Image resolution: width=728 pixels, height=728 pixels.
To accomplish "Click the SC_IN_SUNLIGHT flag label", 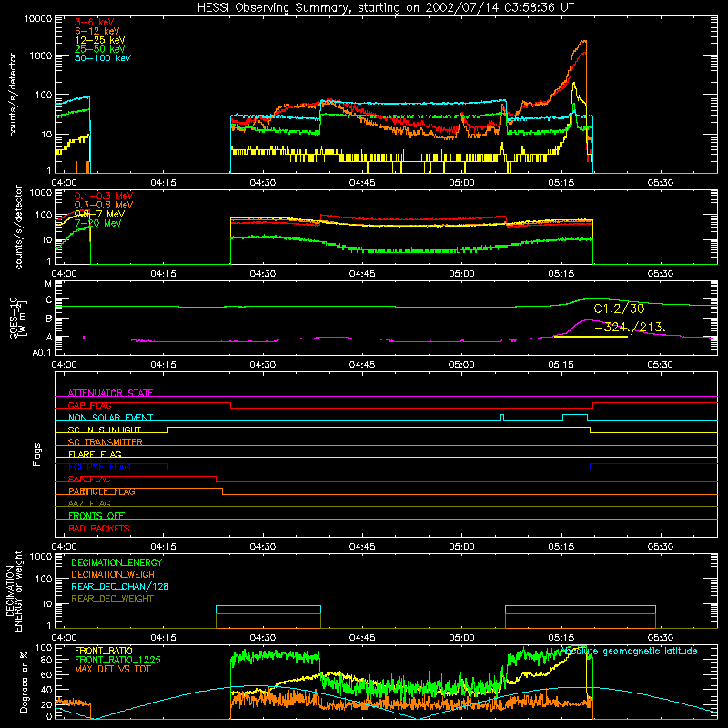I will coord(104,430).
